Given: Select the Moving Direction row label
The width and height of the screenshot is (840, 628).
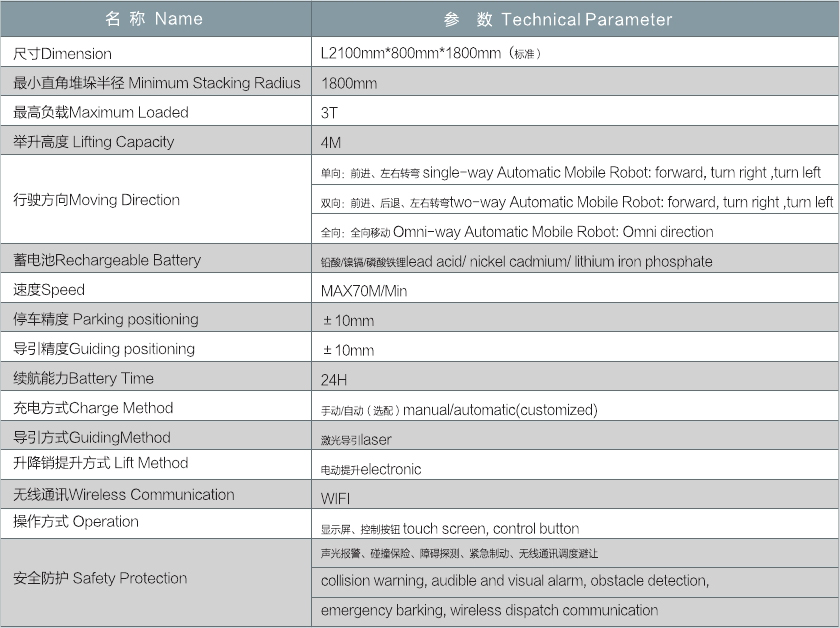Looking at the screenshot, I should [96, 200].
